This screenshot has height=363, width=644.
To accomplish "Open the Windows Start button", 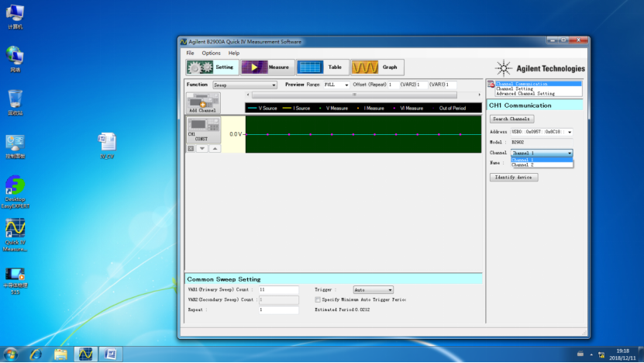I will click(11, 354).
